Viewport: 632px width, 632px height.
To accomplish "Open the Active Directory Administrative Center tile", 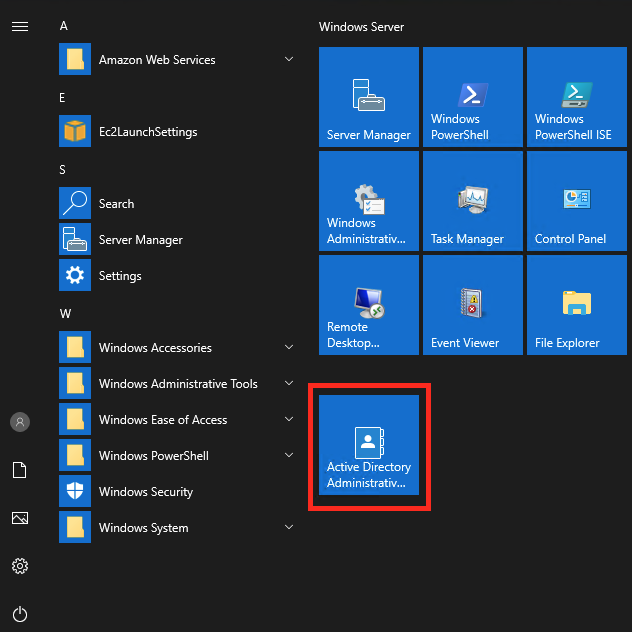I will [x=368, y=445].
